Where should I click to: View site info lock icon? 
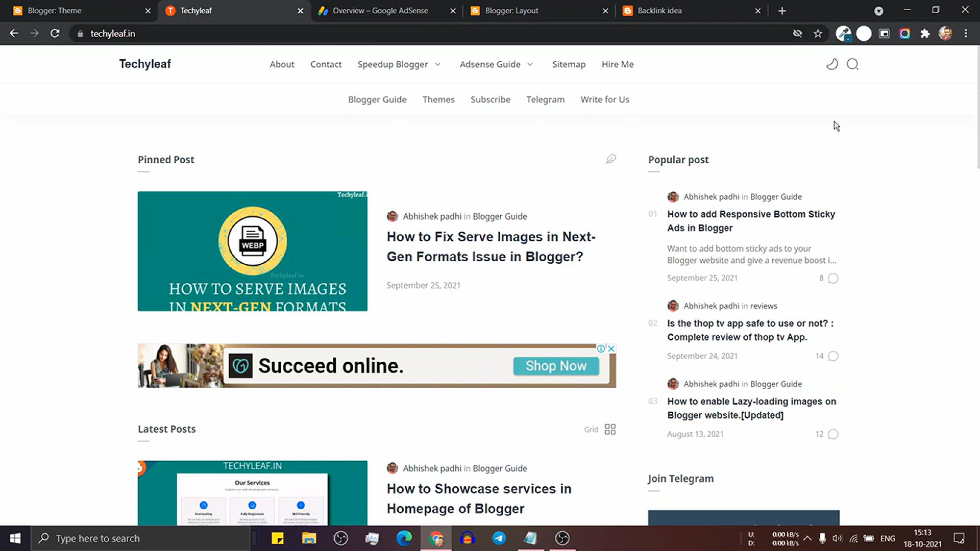80,34
